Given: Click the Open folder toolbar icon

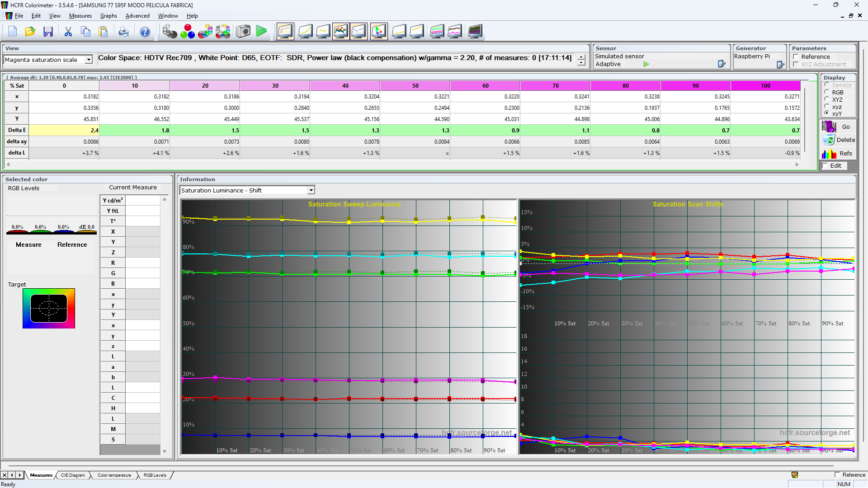Looking at the screenshot, I should [30, 31].
